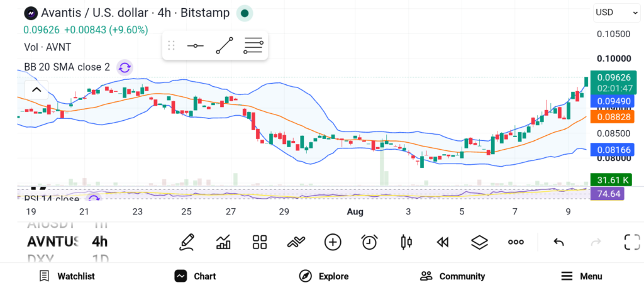This screenshot has width=644, height=290.
Task: Click the 0.08828 orange basis price tag
Action: pos(612,116)
